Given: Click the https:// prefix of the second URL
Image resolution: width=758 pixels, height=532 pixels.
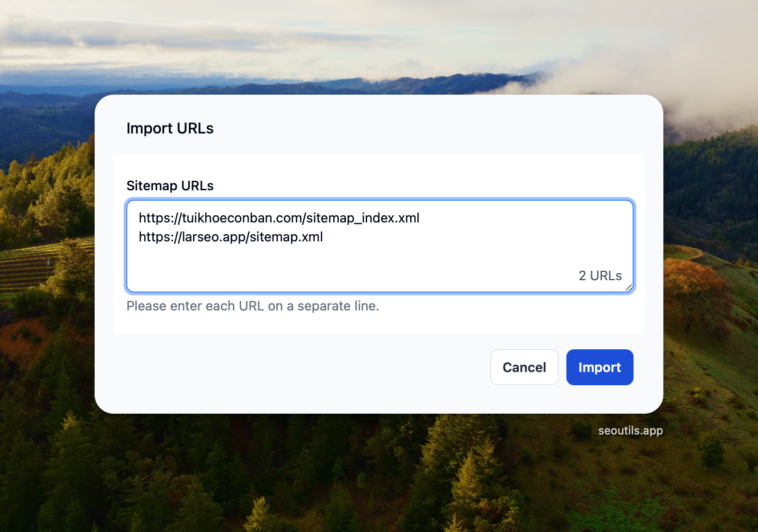Looking at the screenshot, I should point(159,237).
